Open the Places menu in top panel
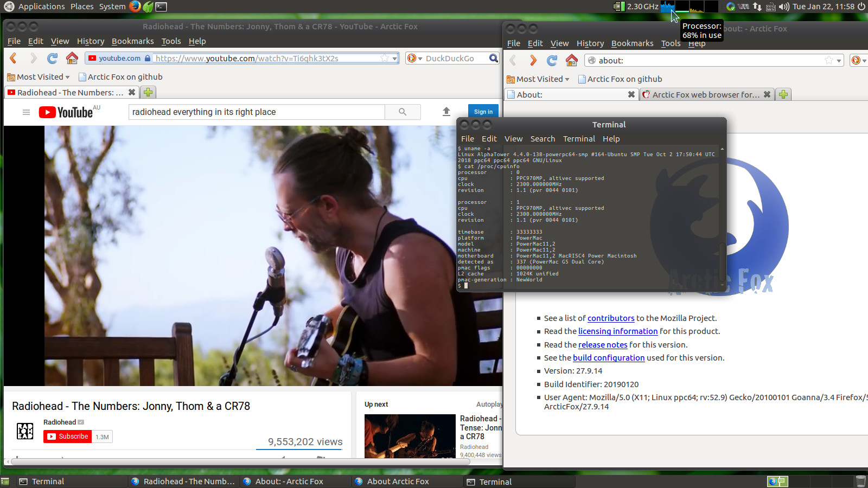This screenshot has height=488, width=868. [82, 7]
